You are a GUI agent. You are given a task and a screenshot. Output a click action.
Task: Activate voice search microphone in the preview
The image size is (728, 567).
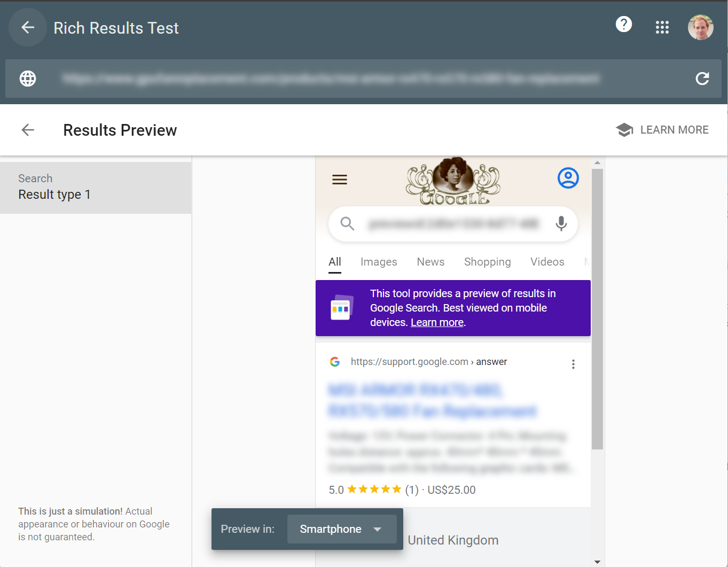coord(561,224)
